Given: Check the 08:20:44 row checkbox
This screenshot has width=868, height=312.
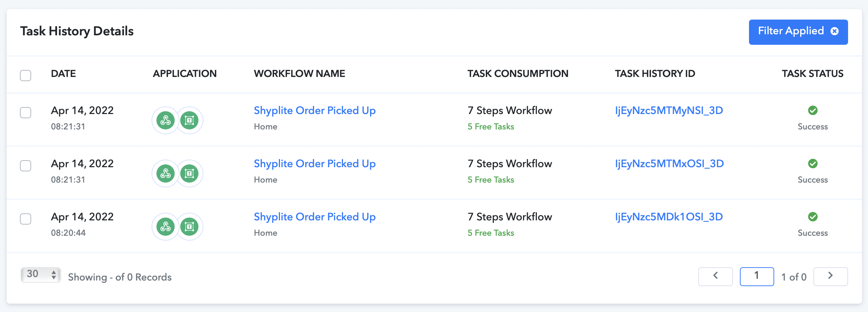Looking at the screenshot, I should click(x=26, y=219).
